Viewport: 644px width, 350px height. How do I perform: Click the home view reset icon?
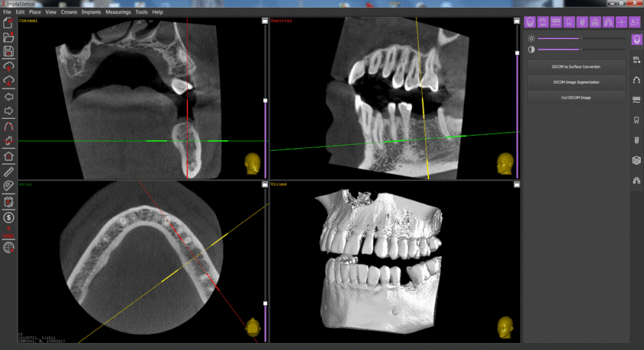tap(8, 156)
